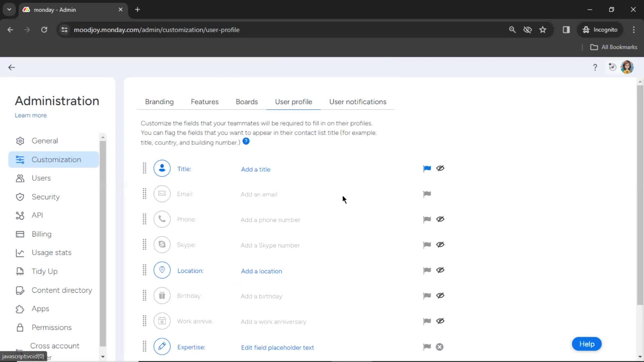The height and width of the screenshot is (362, 644).
Task: Click the Skype field flag icon
Action: pos(427,245)
